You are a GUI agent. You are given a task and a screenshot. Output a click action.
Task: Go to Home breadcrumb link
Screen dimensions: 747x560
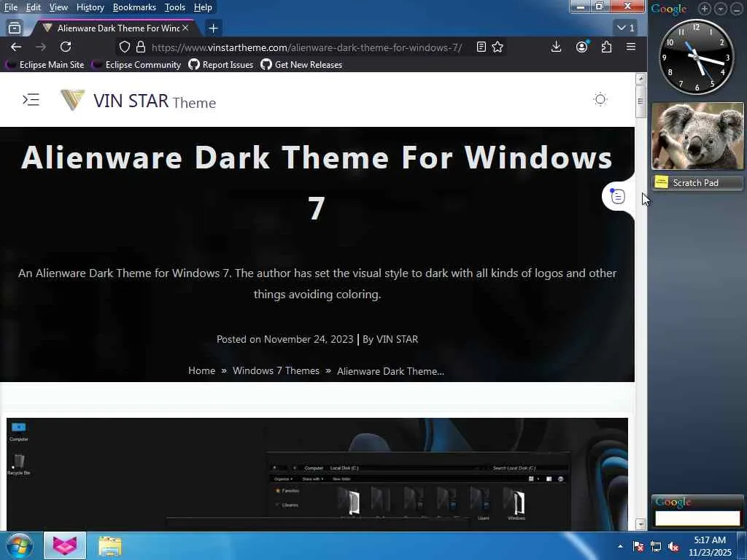click(x=201, y=370)
